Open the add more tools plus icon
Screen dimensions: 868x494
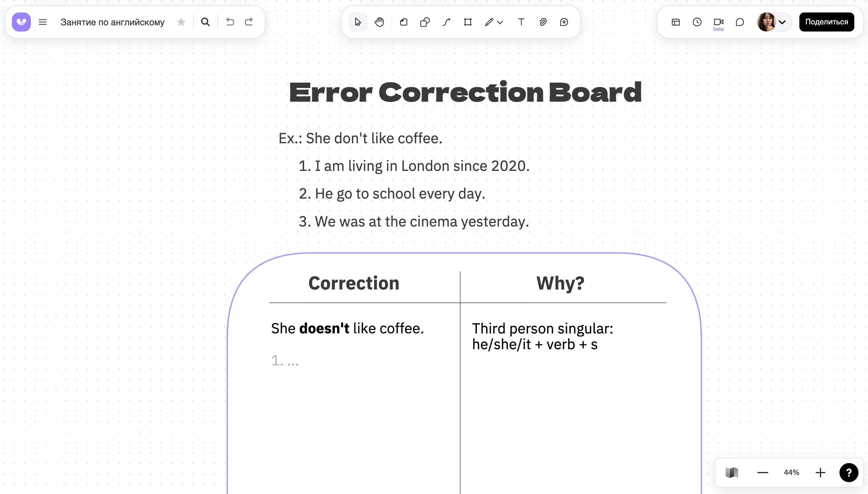[x=564, y=22]
